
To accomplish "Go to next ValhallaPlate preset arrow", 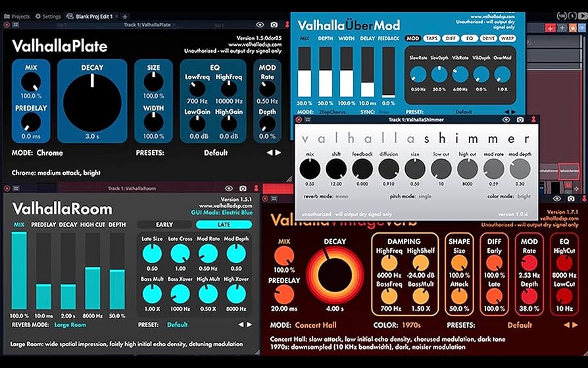I will pos(278,153).
